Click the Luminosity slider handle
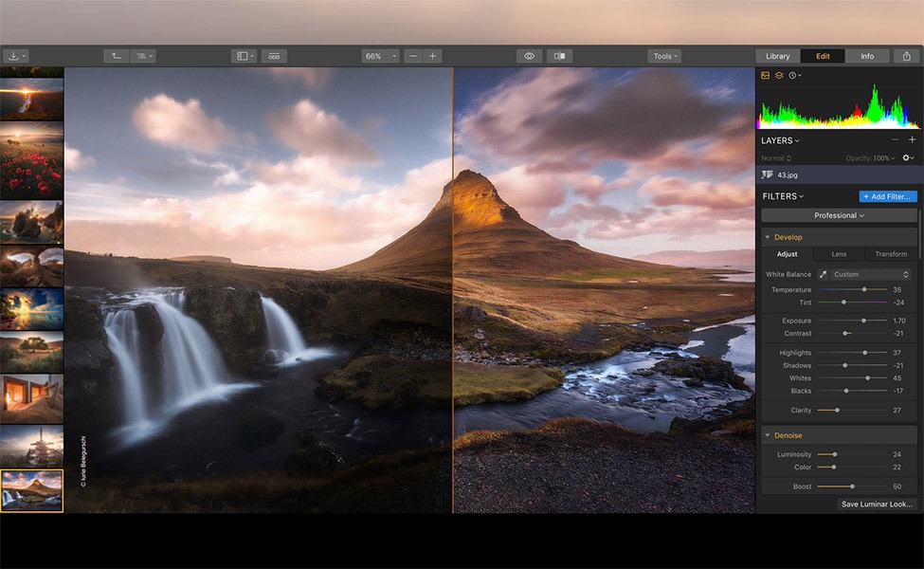Image resolution: width=924 pixels, height=569 pixels. pos(835,454)
